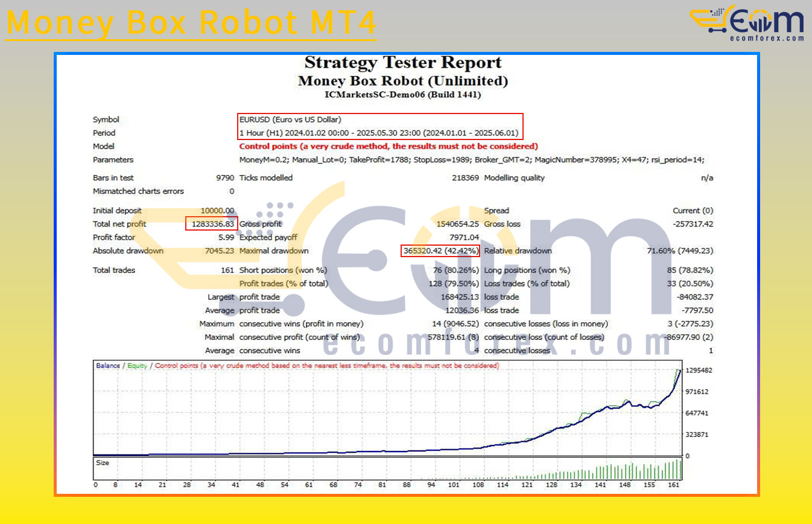Click the Absolute drawdown value 7045.23

pos(220,251)
